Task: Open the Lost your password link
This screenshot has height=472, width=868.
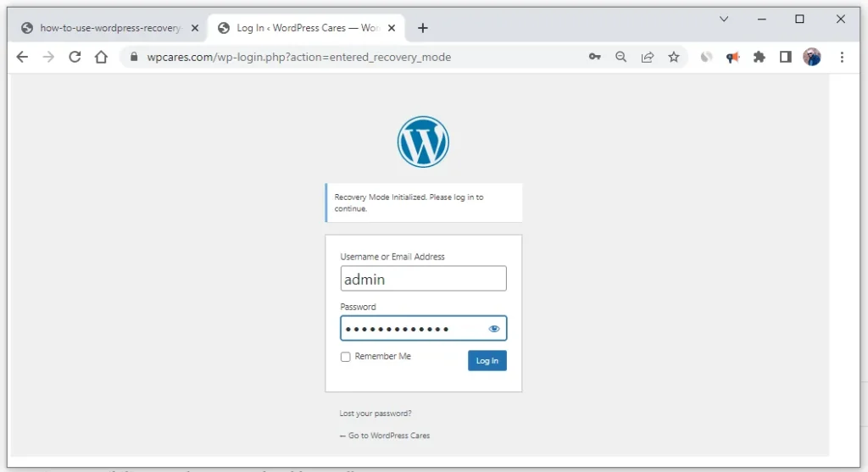Action: pos(376,414)
